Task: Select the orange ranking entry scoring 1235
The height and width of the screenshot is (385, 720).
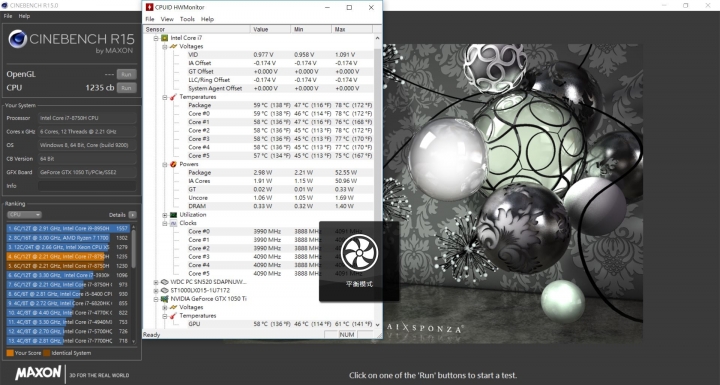Action: tap(68, 256)
